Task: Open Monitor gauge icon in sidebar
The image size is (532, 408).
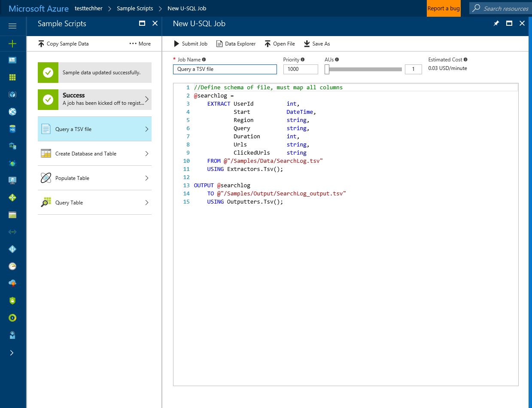Action: [12, 266]
